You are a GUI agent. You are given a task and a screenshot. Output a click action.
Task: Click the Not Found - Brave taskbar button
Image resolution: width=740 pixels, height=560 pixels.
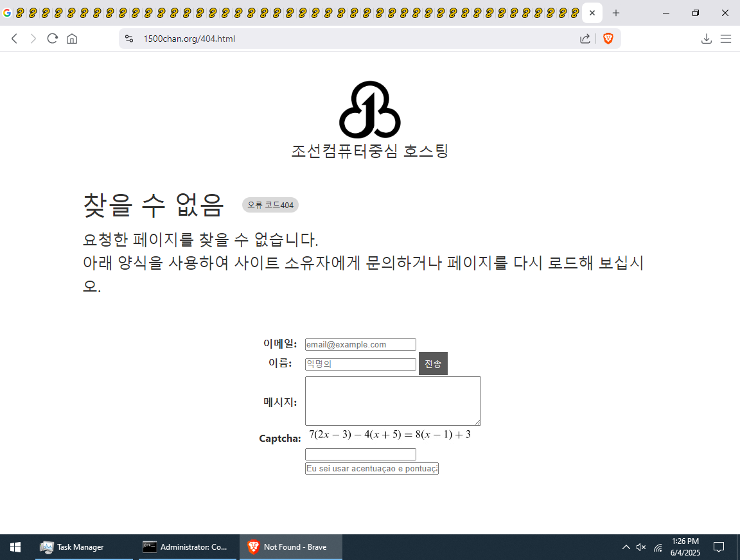[x=291, y=547]
